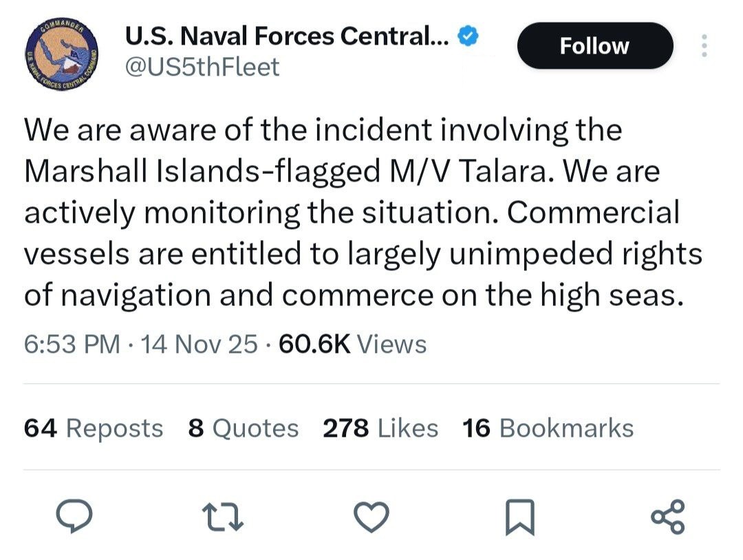Click the last line ending in "high seas"

point(355,294)
